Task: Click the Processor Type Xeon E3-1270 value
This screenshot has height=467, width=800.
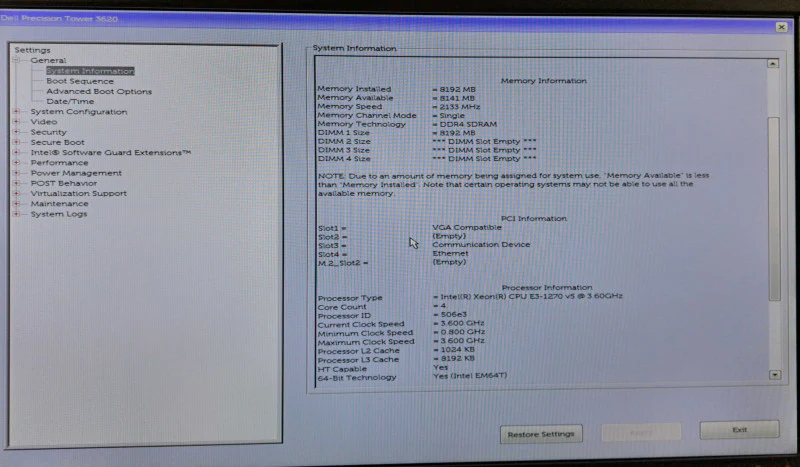Action: click(x=528, y=296)
